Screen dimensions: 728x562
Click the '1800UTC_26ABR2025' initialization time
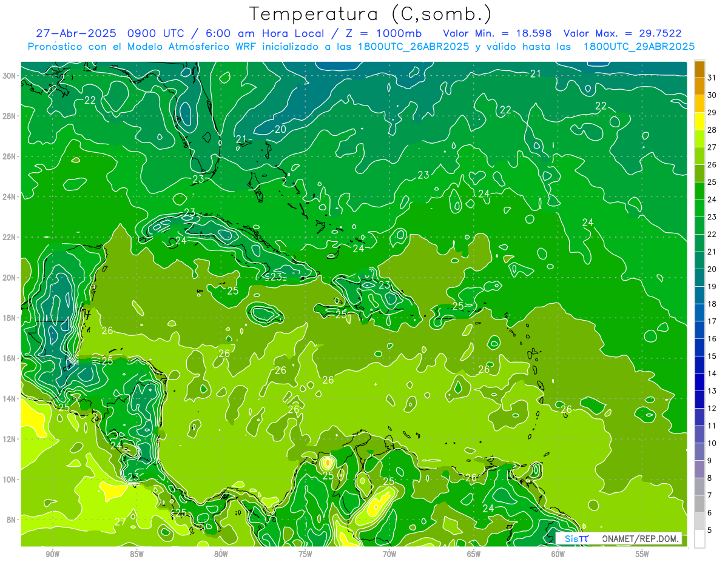(x=414, y=46)
